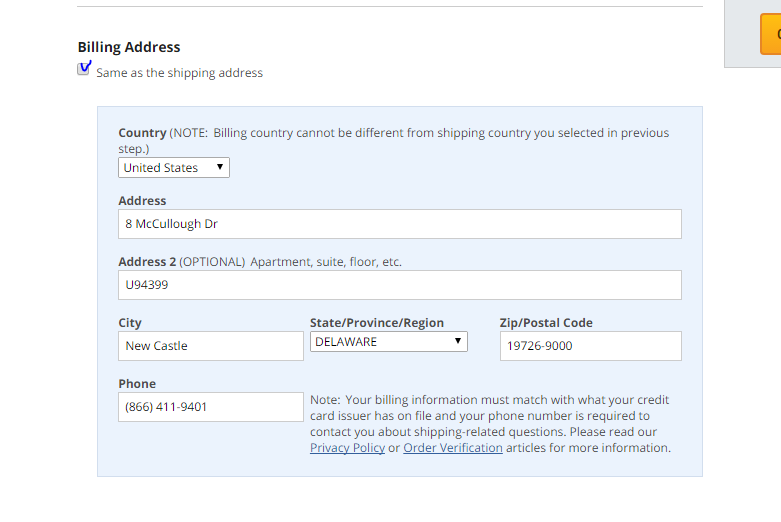Focus the Address 2 field with U94399

[x=399, y=285]
